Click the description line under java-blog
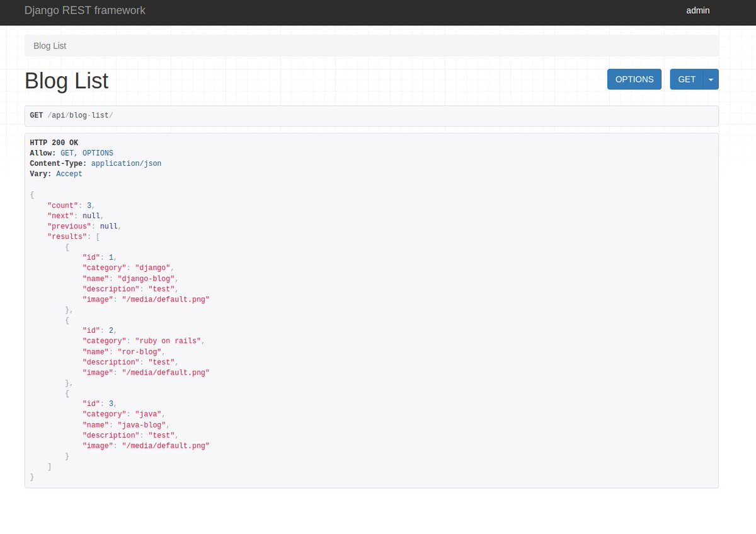 (x=130, y=435)
